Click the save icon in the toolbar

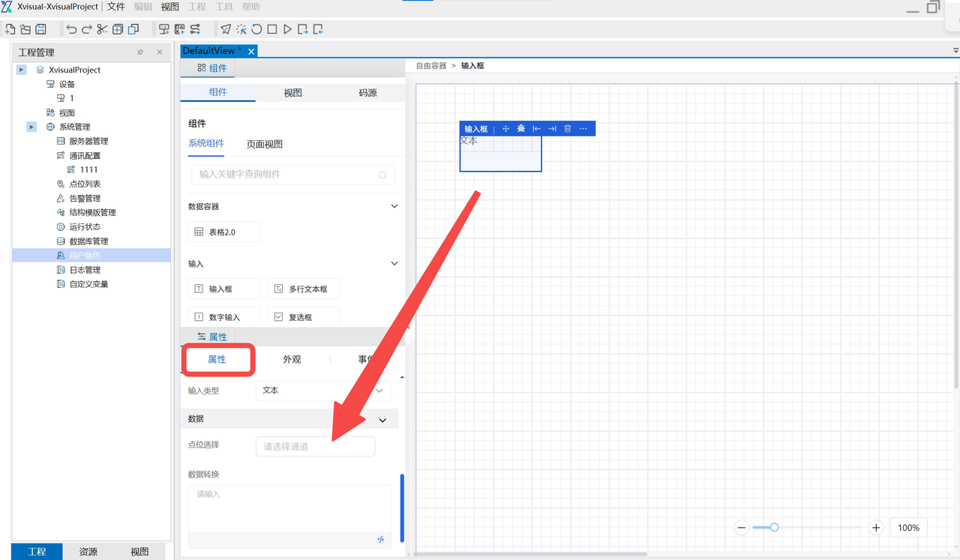pyautogui.click(x=41, y=29)
